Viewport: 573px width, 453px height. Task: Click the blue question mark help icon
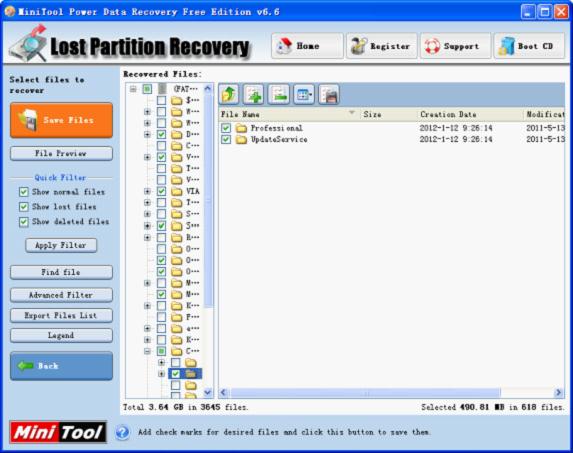coord(123,433)
